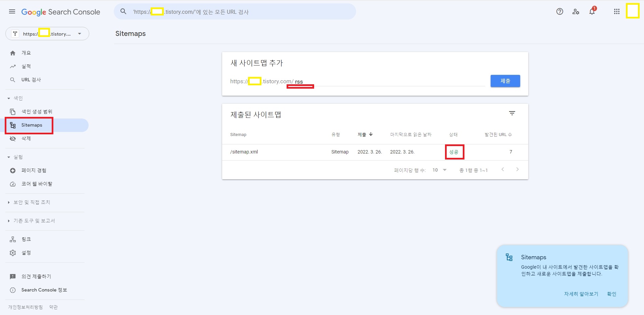Open 코어 웹 바이탈 report
The height and width of the screenshot is (315, 644).
37,184
